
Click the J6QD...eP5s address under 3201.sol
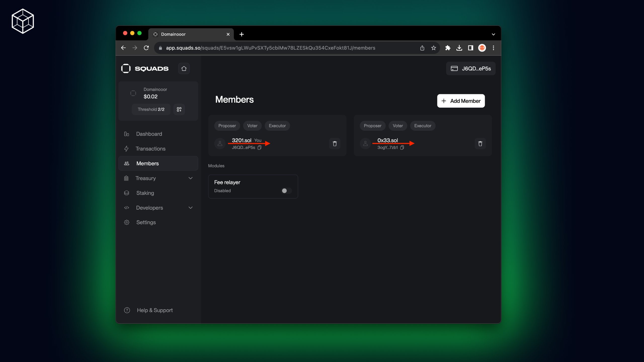(x=243, y=148)
